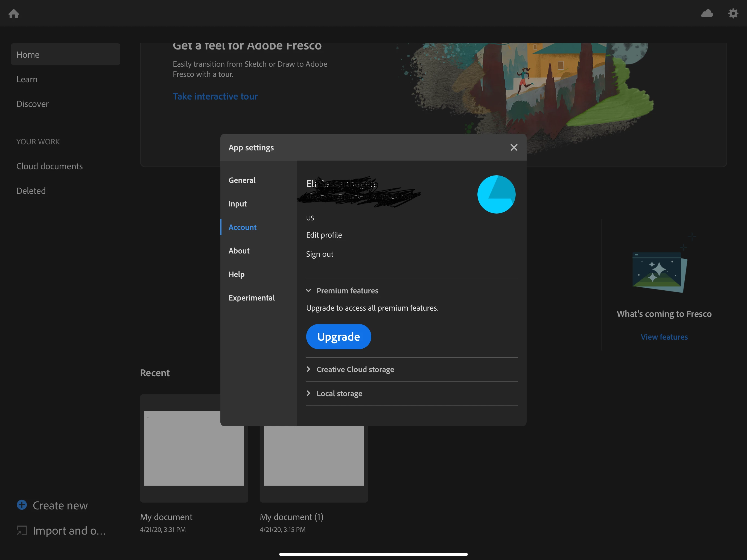Open Cloud documents in sidebar
747x560 pixels.
(49, 166)
